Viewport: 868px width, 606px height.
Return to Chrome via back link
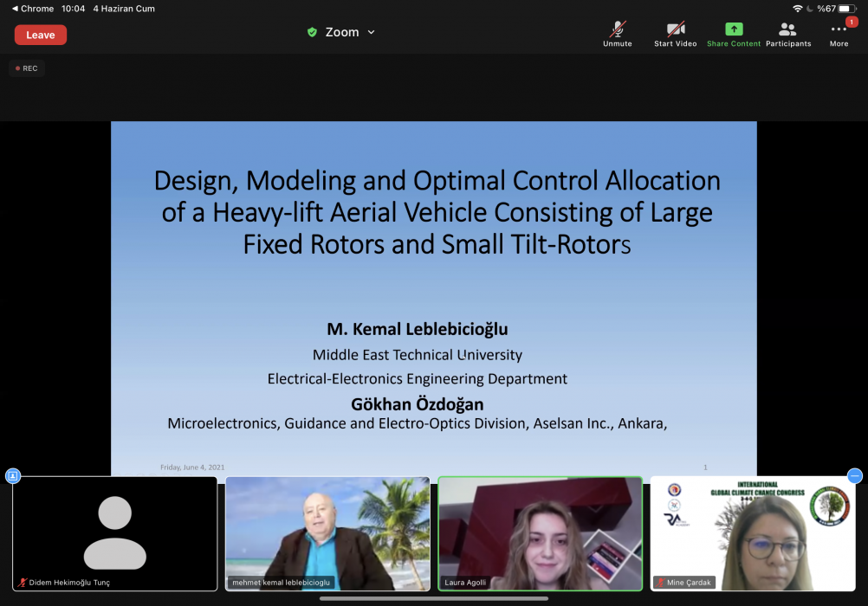[x=33, y=9]
